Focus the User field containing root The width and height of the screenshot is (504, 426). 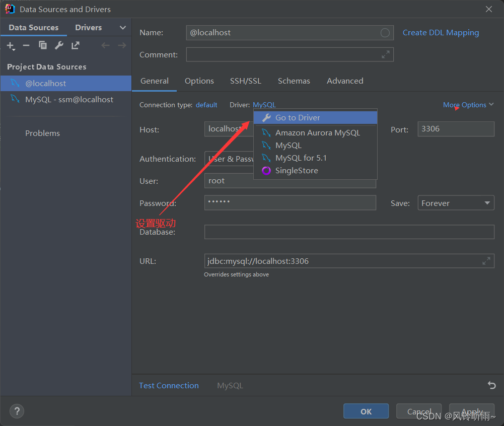(x=290, y=181)
